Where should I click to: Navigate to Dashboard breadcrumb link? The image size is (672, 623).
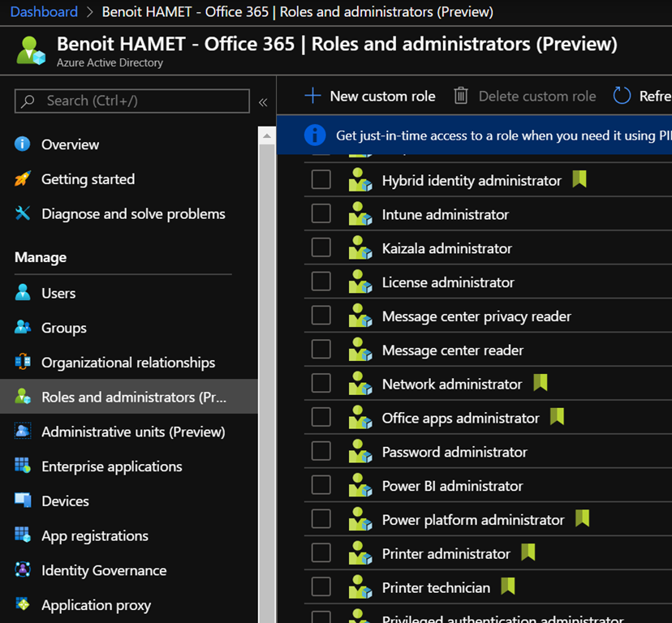(x=44, y=12)
